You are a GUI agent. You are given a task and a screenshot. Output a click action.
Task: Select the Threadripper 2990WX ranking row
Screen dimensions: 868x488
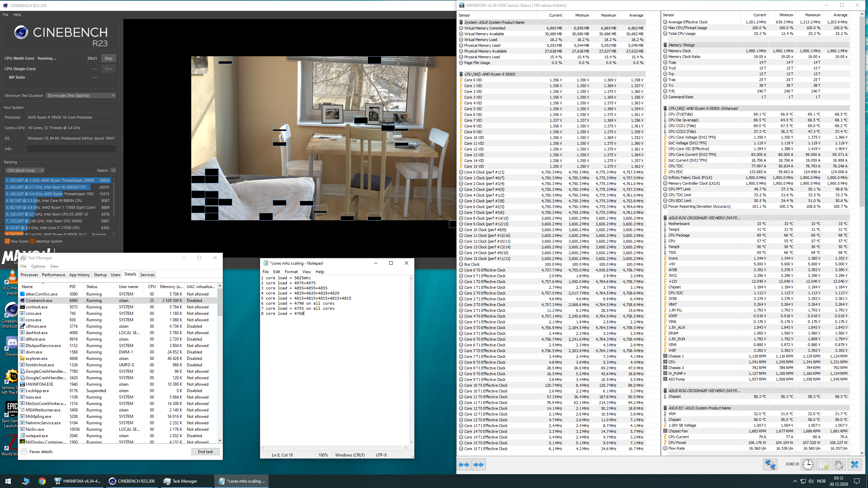tap(57, 180)
